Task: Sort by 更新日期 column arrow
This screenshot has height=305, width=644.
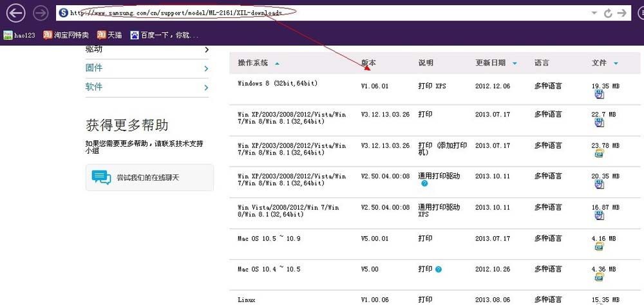Action: [515, 64]
